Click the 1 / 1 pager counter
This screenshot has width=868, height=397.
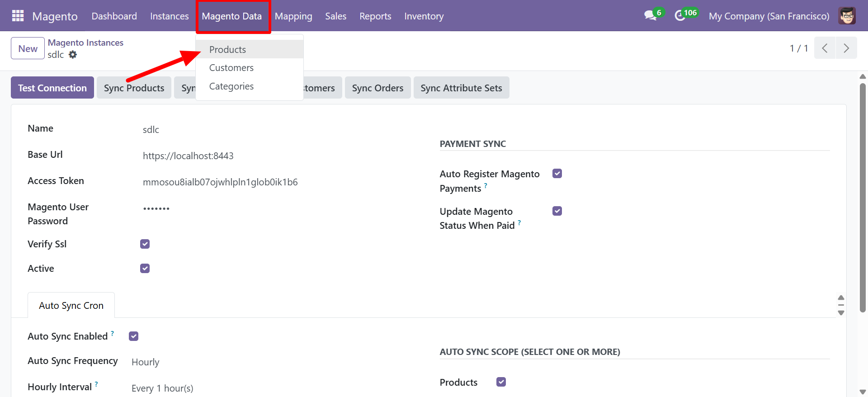click(799, 48)
